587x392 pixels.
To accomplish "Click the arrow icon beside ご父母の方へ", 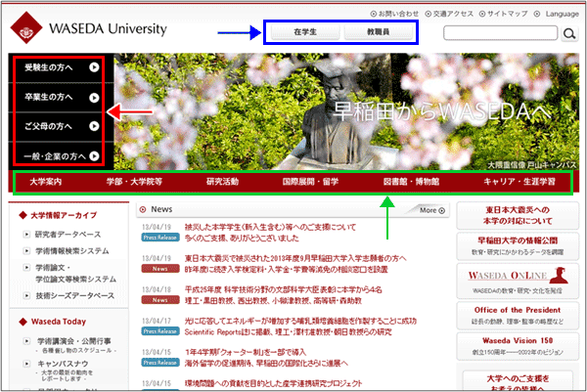I will click(x=94, y=126).
